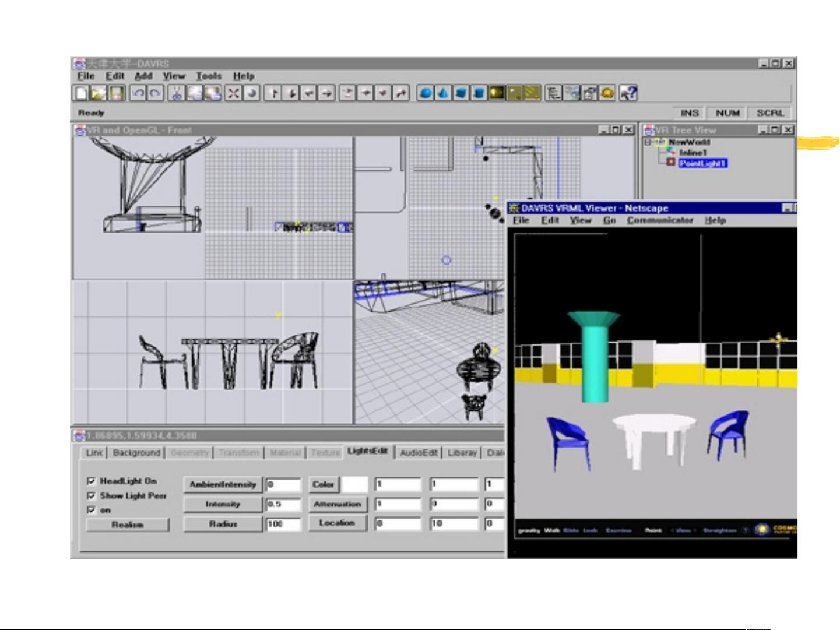The width and height of the screenshot is (840, 630).
Task: Open the Add menu
Action: [x=143, y=76]
